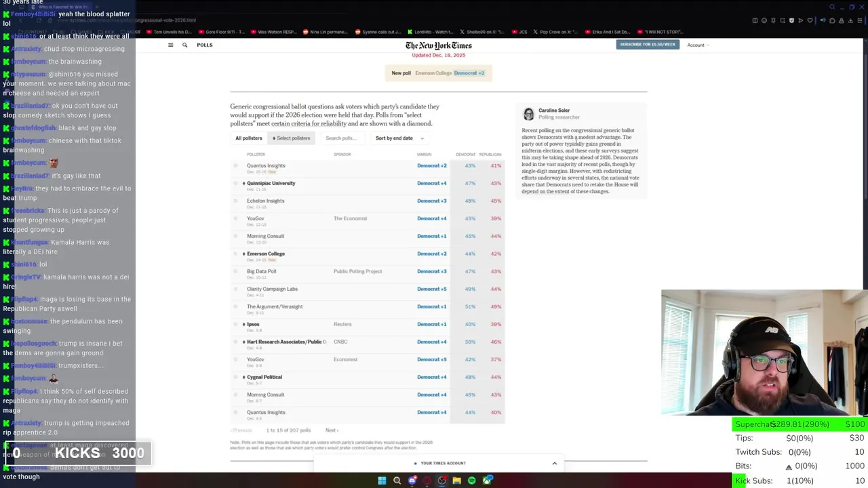
Task: Click the Public Polling Project sponsor text
Action: [357, 271]
